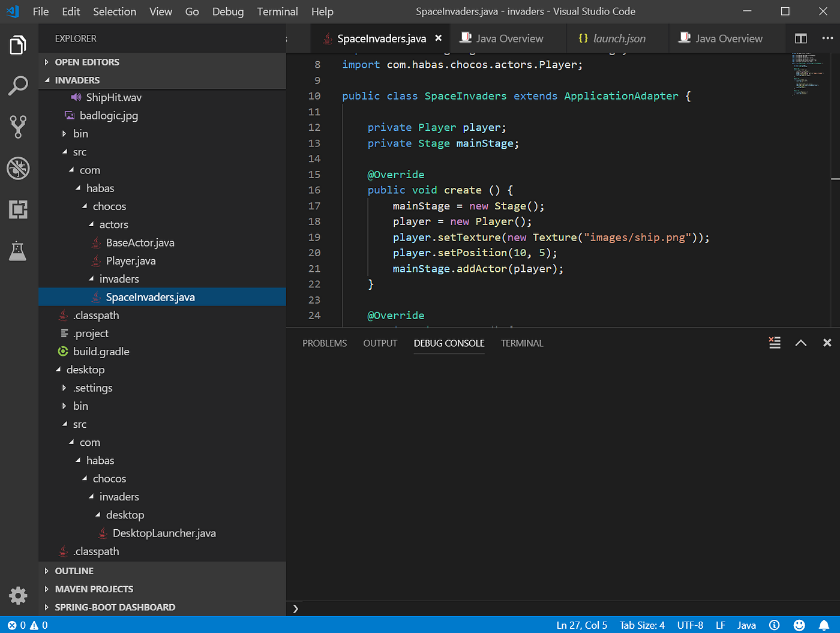Open the Extensions view icon
Screen dimensions: 840x633
[x=18, y=209]
